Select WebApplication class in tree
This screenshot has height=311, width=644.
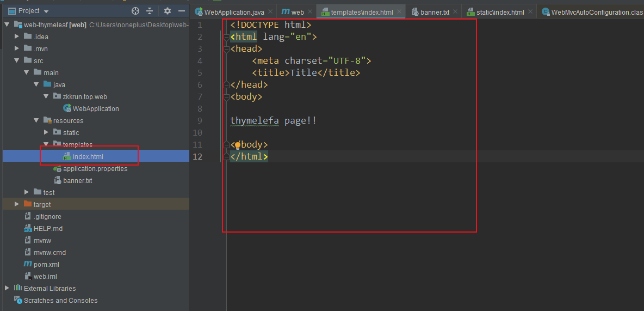click(x=96, y=108)
